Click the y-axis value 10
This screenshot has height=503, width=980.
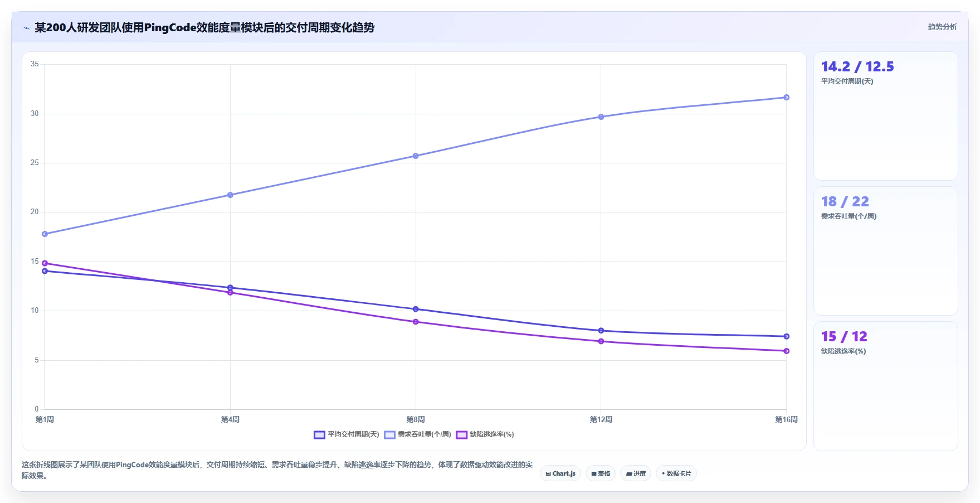coord(35,311)
